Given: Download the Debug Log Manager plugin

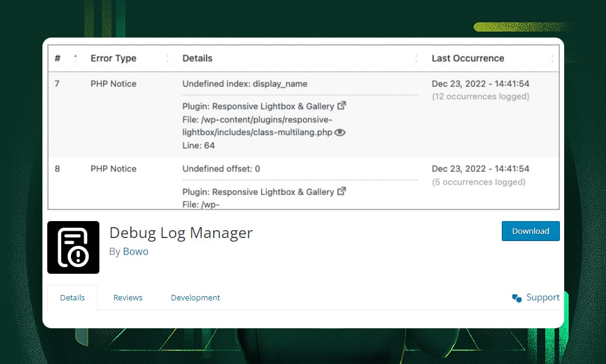Looking at the screenshot, I should [x=530, y=231].
